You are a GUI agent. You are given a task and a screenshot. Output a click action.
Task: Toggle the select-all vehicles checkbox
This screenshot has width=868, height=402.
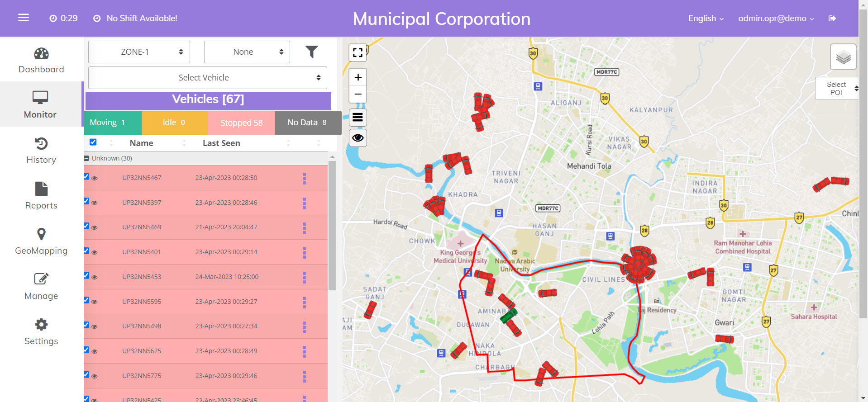(x=93, y=142)
